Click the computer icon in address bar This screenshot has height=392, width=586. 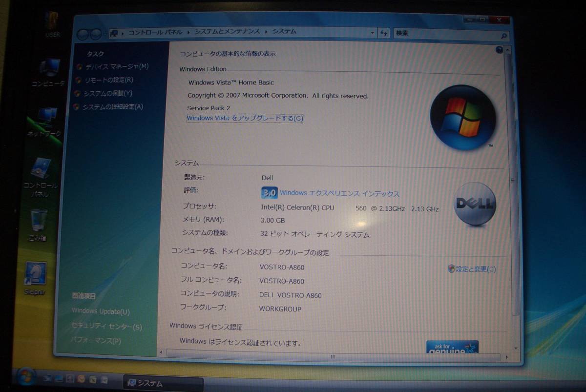tap(114, 33)
